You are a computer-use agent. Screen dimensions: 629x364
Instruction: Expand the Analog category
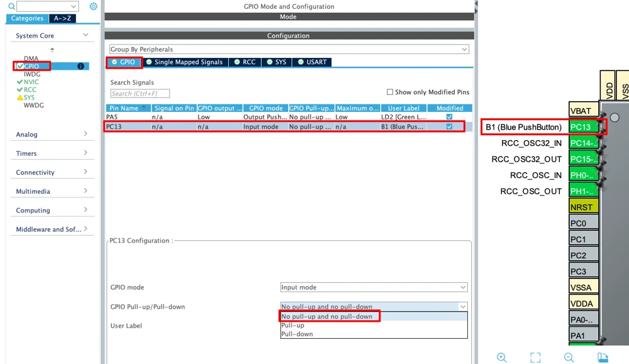click(52, 135)
